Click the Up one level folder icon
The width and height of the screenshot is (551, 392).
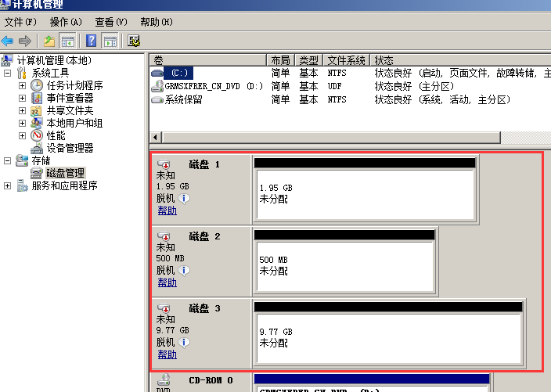pos(49,41)
